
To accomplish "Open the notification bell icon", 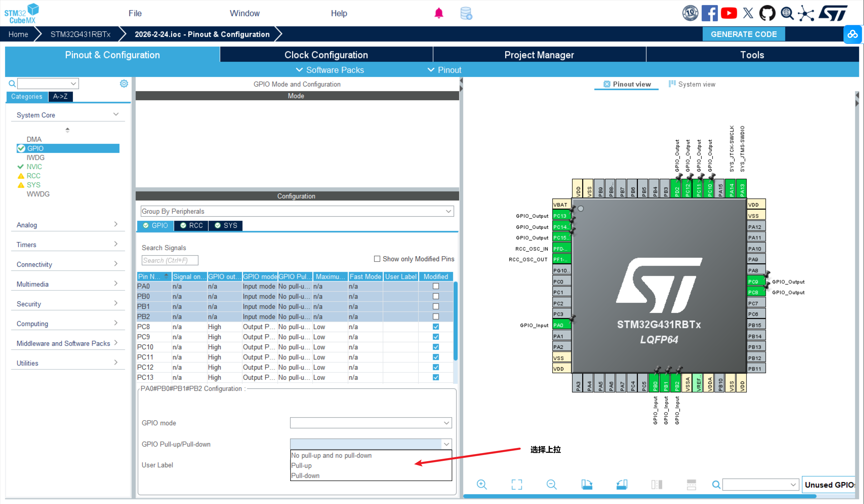I will click(x=438, y=14).
